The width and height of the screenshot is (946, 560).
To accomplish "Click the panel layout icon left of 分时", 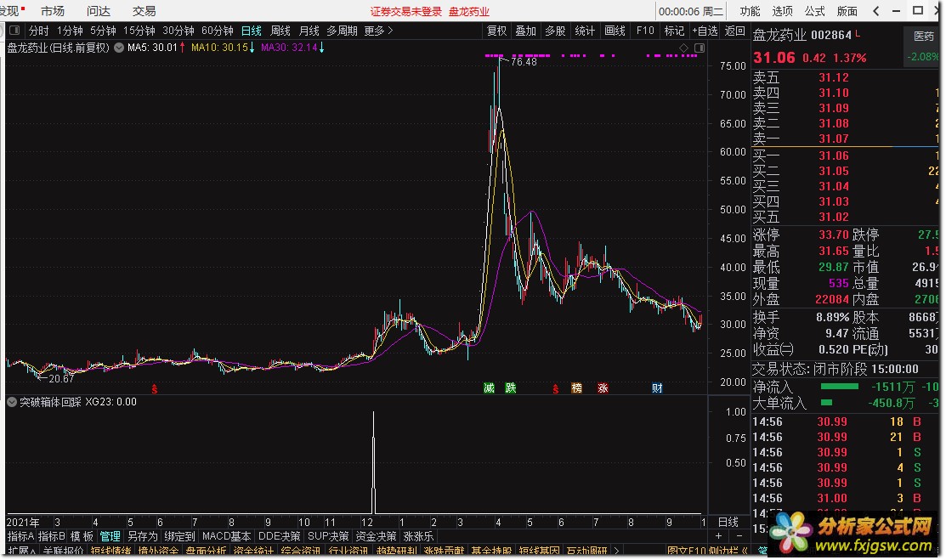I will [x=15, y=31].
